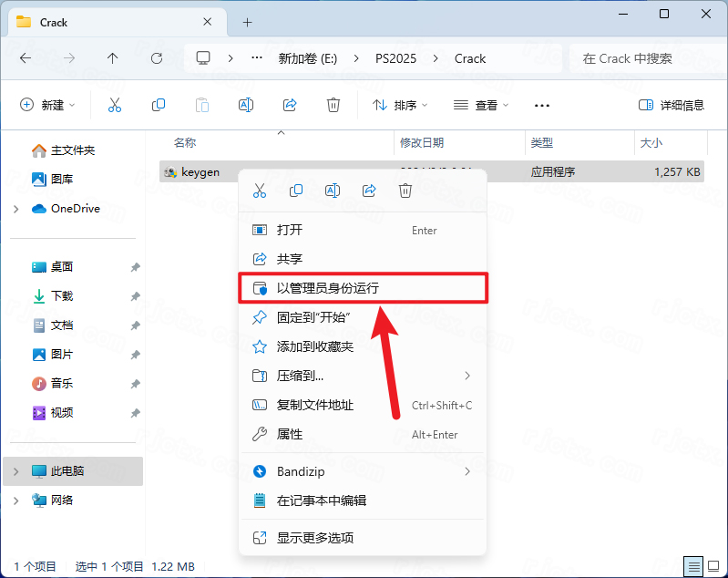Open 下载 folder in sidebar
This screenshot has height=578, width=728.
pos(62,295)
